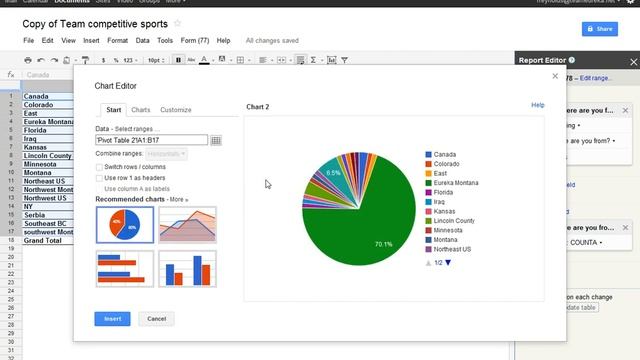Select the column chart thumbnail
The width and height of the screenshot is (640, 360).
tap(188, 269)
